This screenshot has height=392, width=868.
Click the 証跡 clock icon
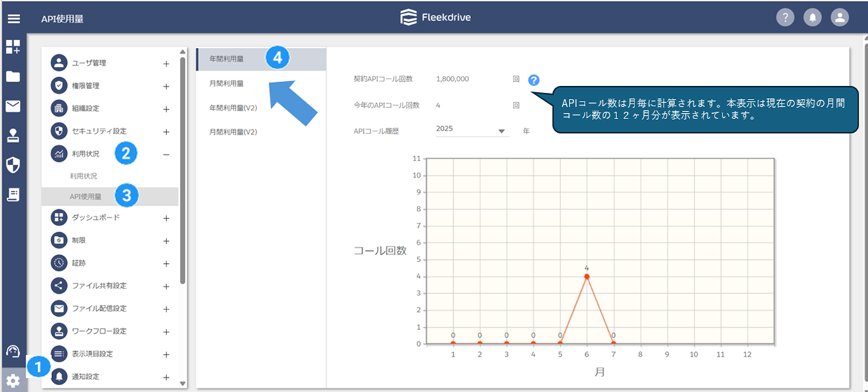60,263
